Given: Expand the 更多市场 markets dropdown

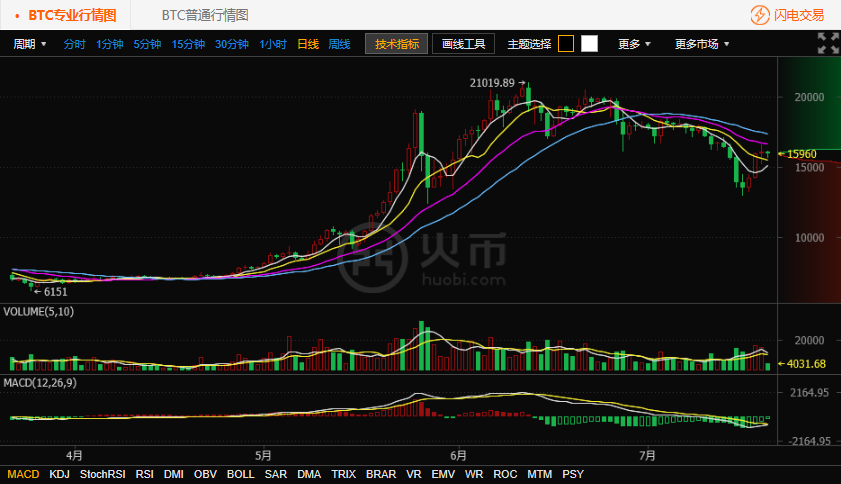Looking at the screenshot, I should 702,44.
